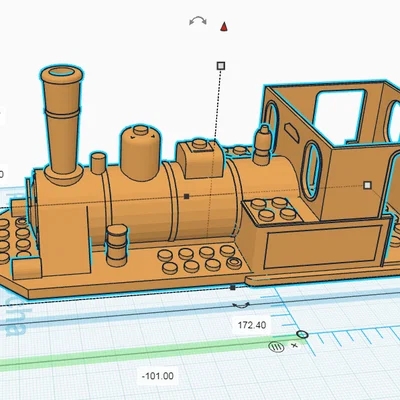
Task: Click the curved rotation arrow above model
Action: point(198,21)
